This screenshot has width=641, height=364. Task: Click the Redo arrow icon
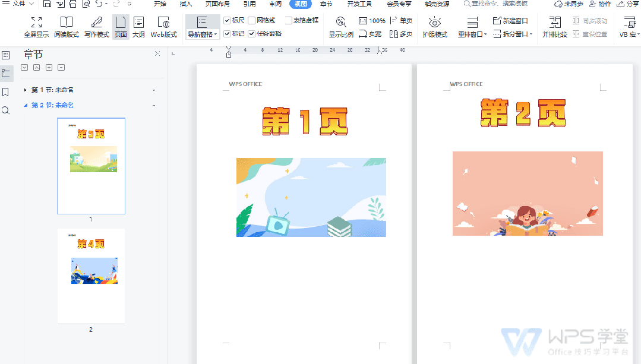(x=116, y=4)
